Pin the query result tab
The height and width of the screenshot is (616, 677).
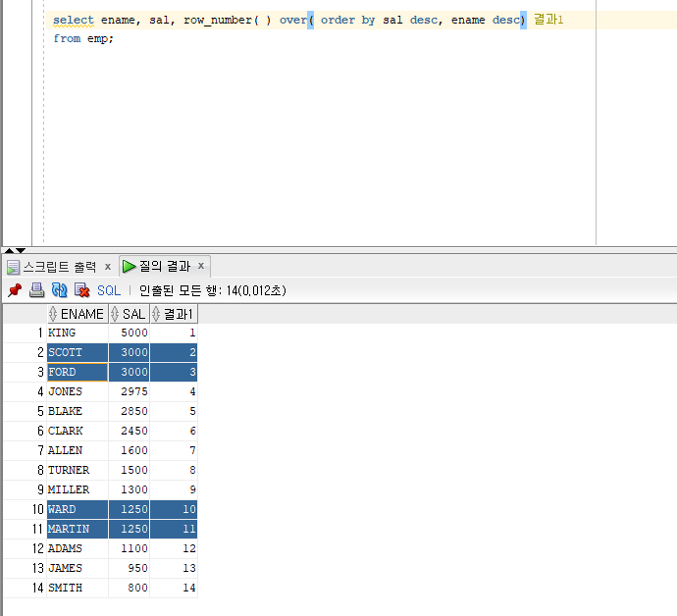(x=15, y=290)
